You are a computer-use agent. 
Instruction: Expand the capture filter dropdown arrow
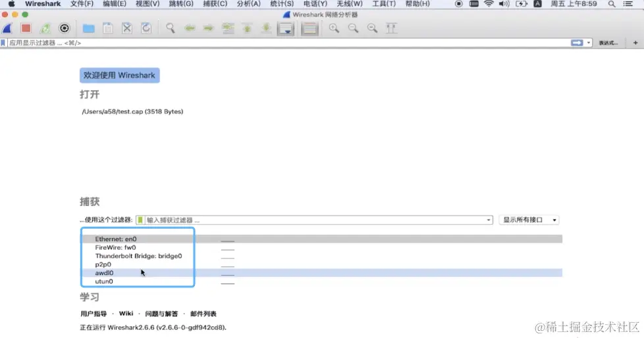[x=489, y=220]
